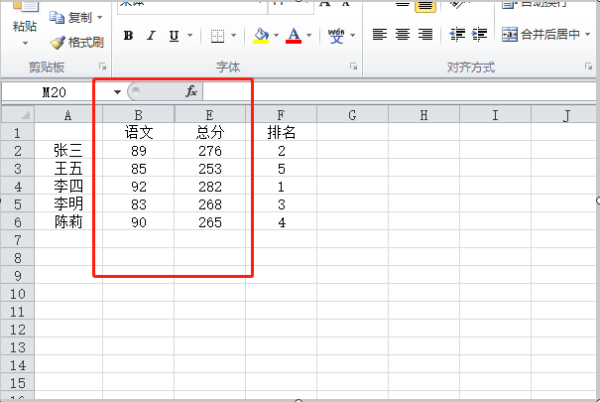Click the total score cell 253
Image resolution: width=600 pixels, height=402 pixels.
pos(210,169)
